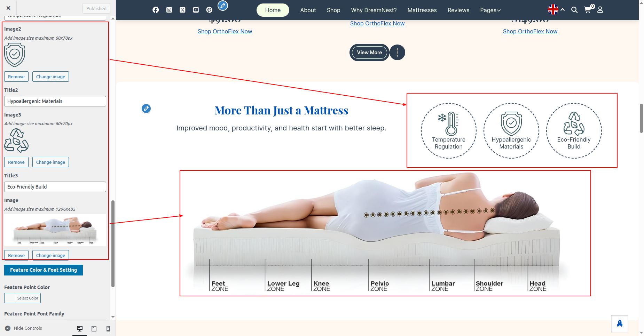The height and width of the screenshot is (336, 644).
Task: Click the search magnifier icon in header
Action: [x=574, y=10]
